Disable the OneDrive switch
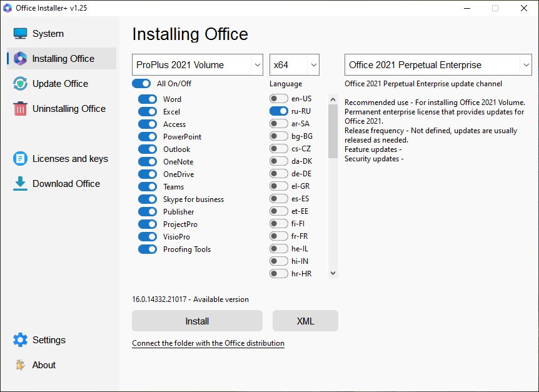The width and height of the screenshot is (539, 392). [148, 174]
